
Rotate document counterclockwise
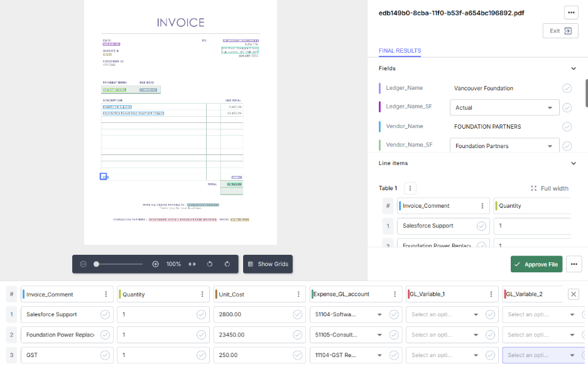tap(210, 264)
